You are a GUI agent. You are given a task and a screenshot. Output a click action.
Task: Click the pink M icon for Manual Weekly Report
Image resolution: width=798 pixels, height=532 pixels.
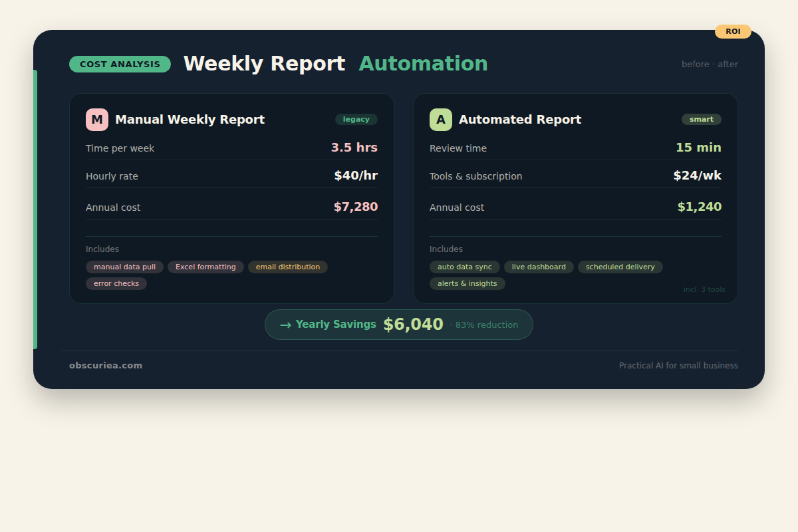point(97,120)
